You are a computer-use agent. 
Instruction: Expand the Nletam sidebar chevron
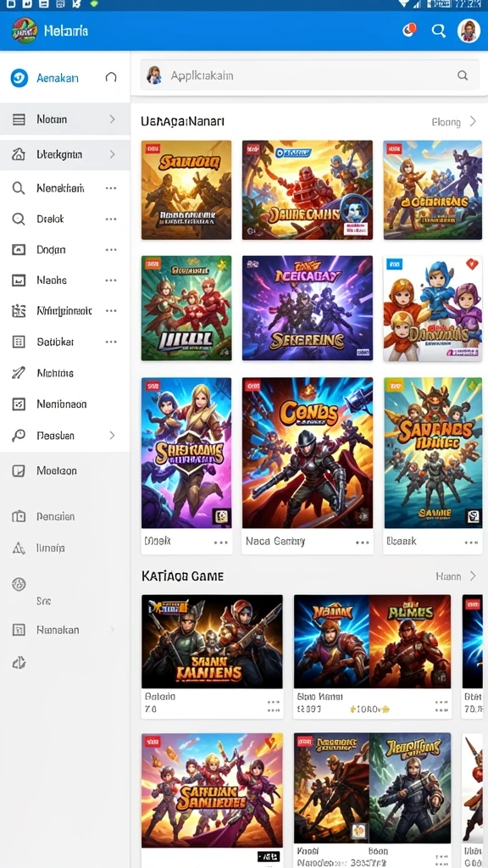click(x=113, y=119)
